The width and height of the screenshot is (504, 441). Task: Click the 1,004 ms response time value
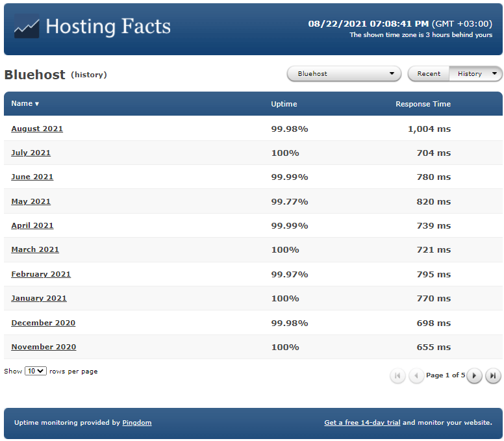pos(429,129)
